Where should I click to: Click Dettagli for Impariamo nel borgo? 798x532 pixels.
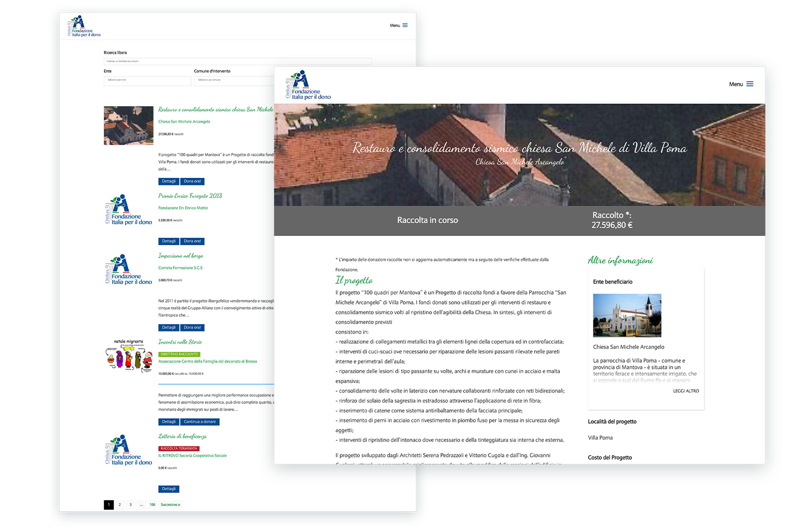point(168,328)
